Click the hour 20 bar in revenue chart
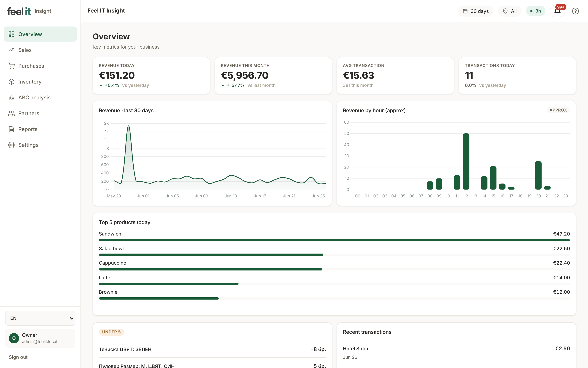 tap(538, 175)
